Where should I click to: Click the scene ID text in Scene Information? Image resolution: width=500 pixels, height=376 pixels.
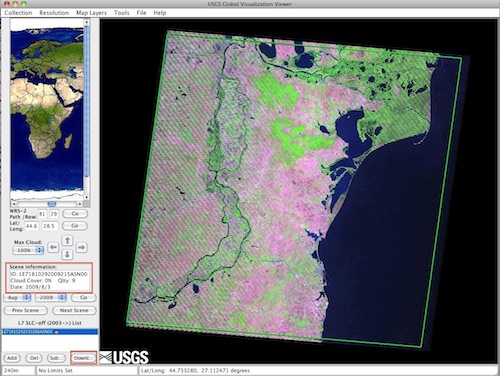click(x=49, y=274)
